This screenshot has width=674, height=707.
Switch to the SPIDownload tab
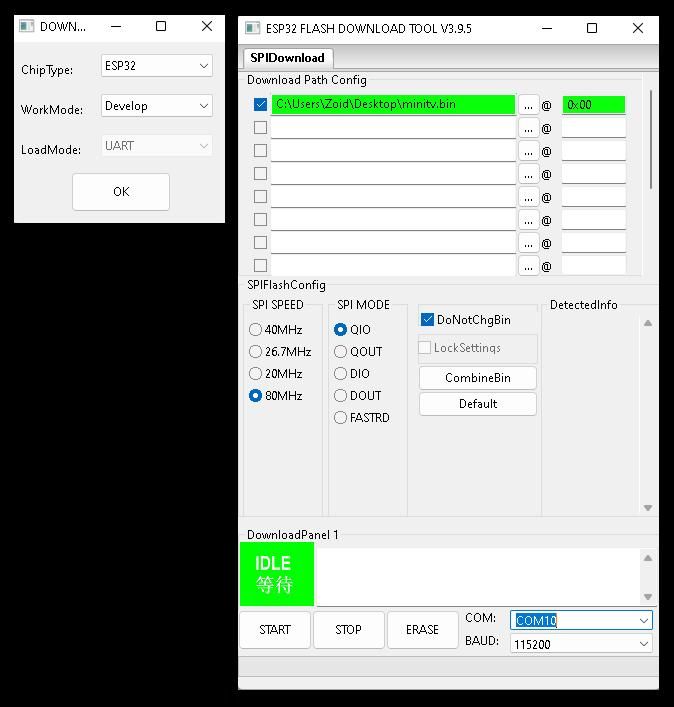click(x=288, y=58)
